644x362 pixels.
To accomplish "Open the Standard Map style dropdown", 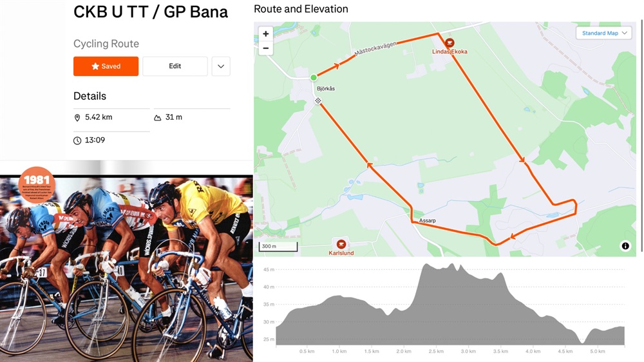I will coord(604,33).
